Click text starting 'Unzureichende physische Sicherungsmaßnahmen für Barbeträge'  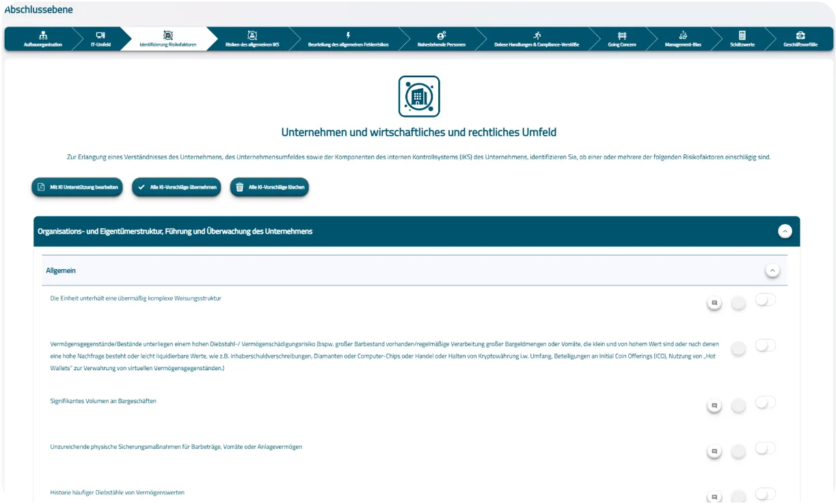click(x=176, y=447)
